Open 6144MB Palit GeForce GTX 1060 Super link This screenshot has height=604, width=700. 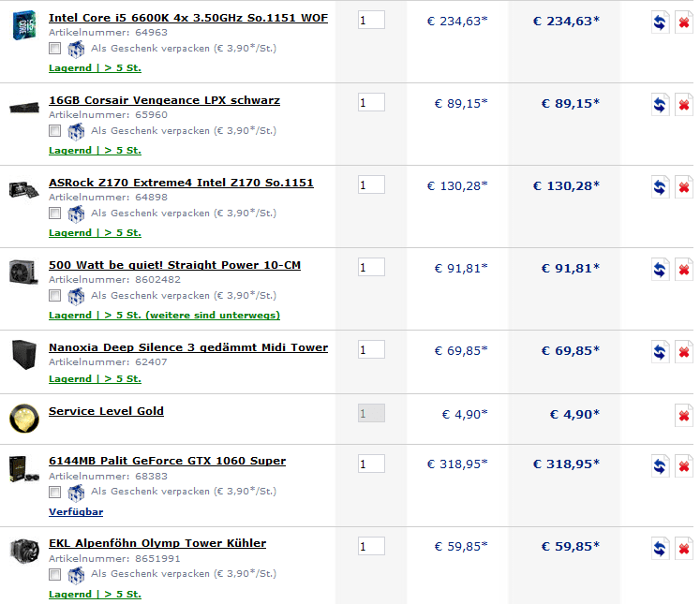click(x=167, y=461)
